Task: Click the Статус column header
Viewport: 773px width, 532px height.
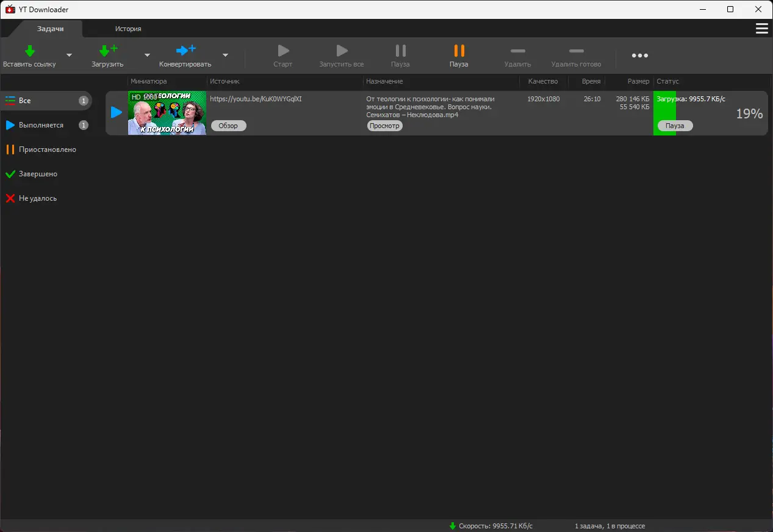Action: point(667,81)
